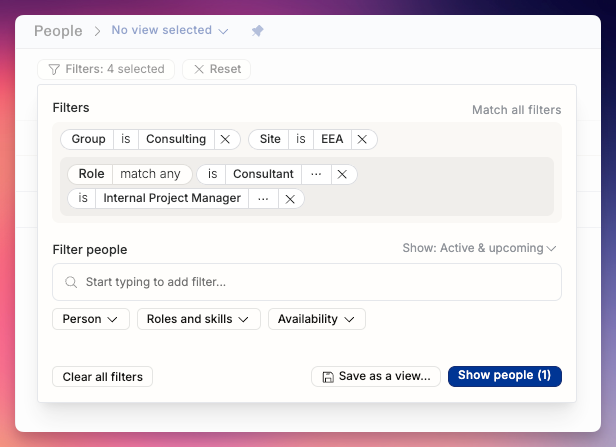Remove the Site is EEA filter

(362, 139)
